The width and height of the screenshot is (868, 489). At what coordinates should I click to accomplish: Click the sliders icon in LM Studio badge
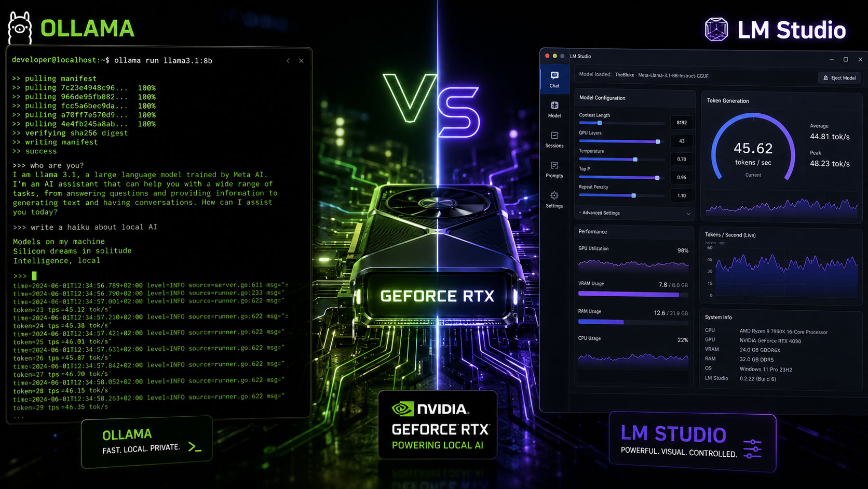click(752, 449)
